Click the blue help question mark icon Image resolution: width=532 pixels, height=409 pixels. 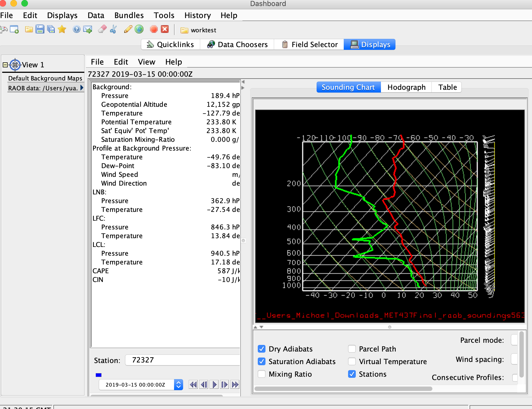click(x=76, y=29)
